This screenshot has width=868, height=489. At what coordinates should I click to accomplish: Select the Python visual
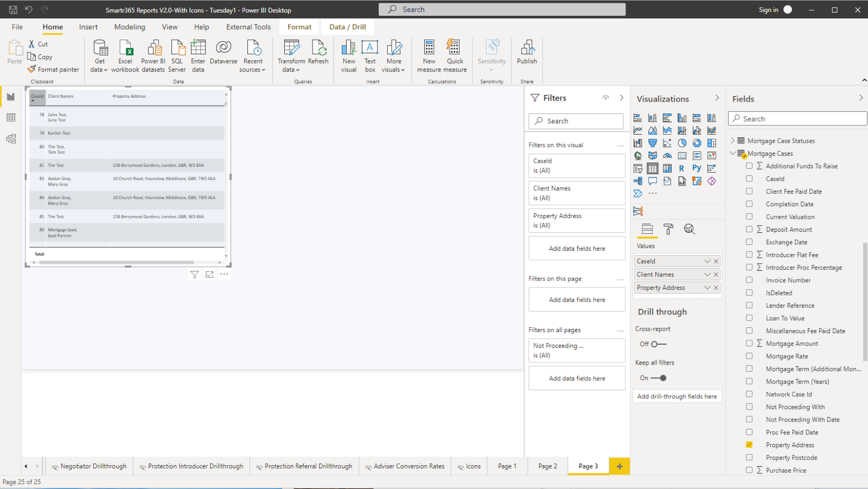tap(697, 168)
